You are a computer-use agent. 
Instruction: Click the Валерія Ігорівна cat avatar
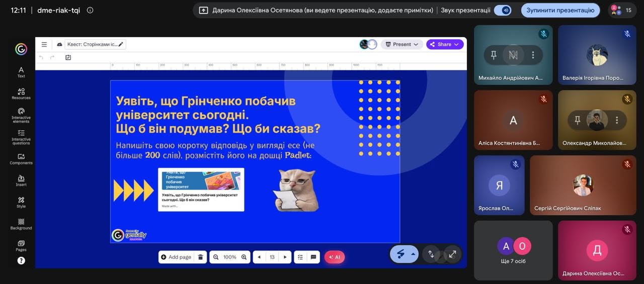pyautogui.click(x=597, y=55)
